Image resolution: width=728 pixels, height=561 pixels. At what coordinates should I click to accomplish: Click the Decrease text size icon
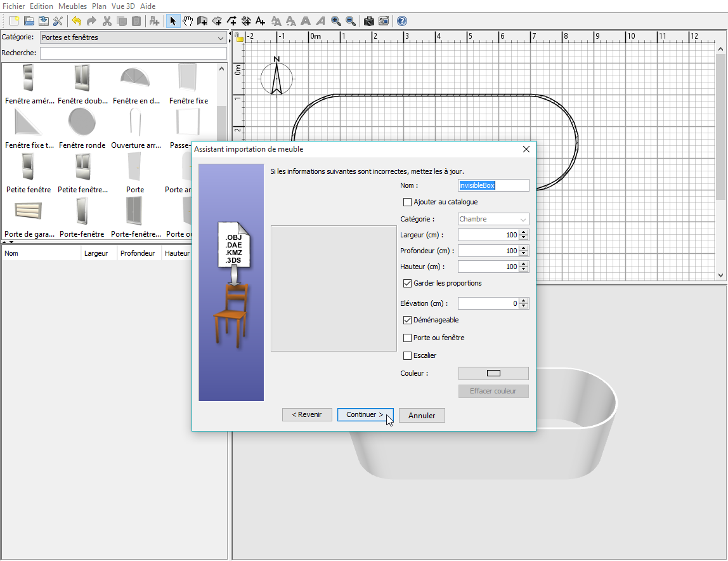coord(291,21)
